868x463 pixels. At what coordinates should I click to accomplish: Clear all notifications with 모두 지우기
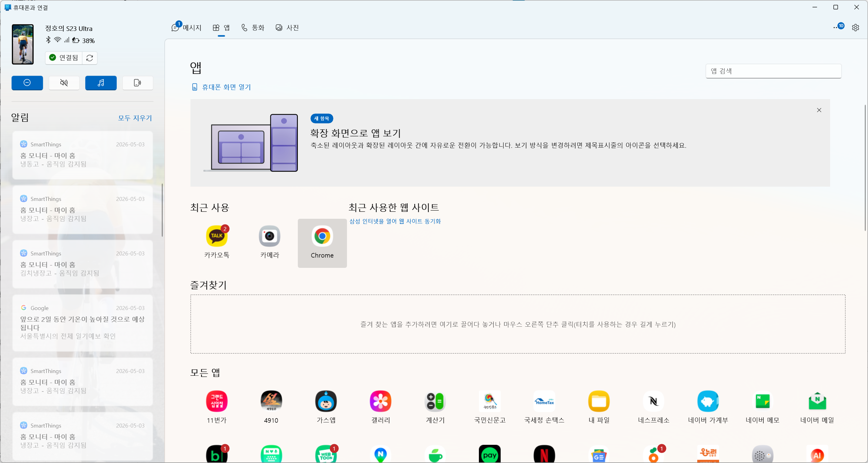point(135,118)
